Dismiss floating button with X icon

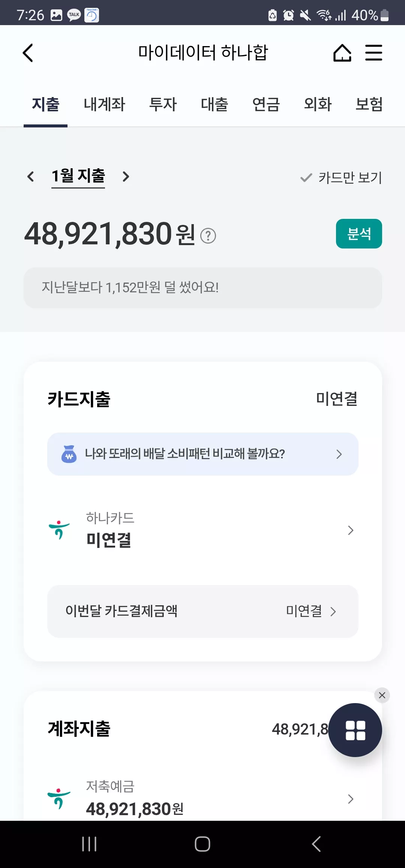click(x=382, y=695)
